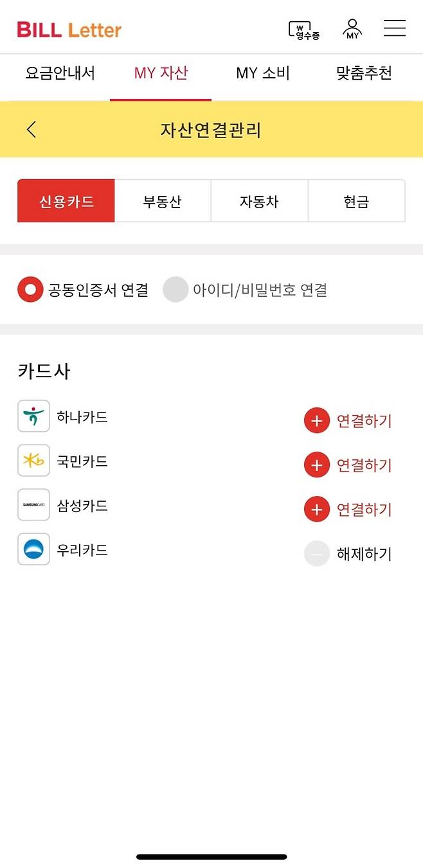Open the hamburger menu
The image size is (423, 868).
[x=394, y=28]
